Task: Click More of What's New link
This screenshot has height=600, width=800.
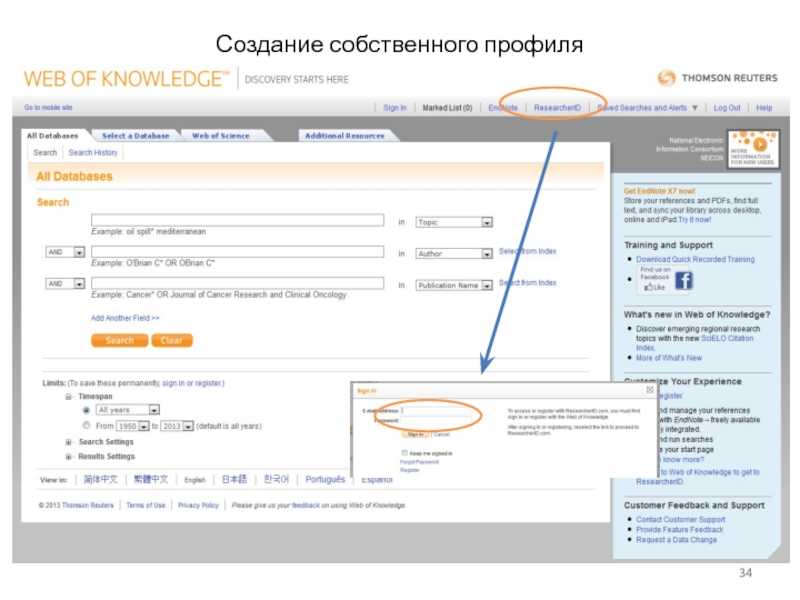Action: point(669,358)
